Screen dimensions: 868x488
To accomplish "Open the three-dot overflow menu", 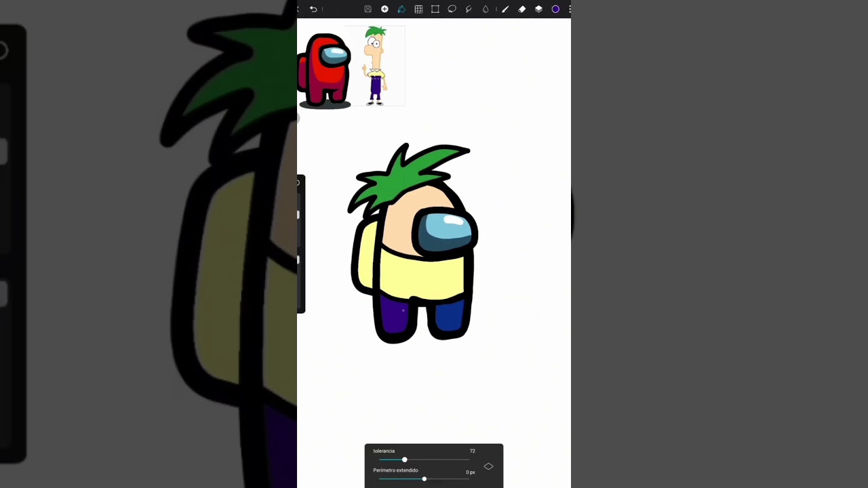I will 570,9.
